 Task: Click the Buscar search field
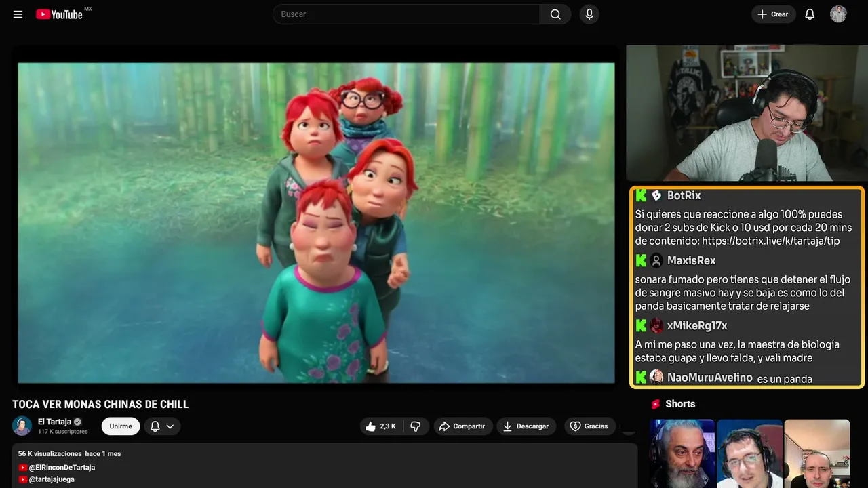[x=406, y=14]
